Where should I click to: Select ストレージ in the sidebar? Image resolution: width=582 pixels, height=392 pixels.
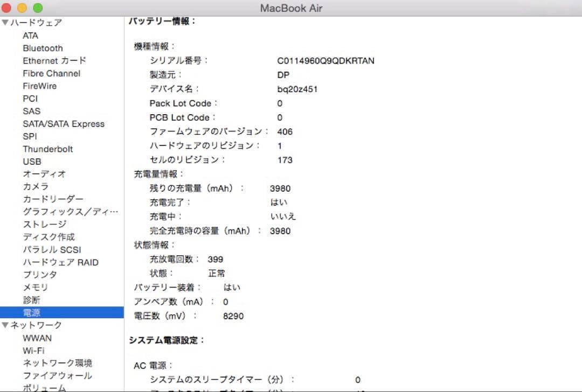tap(45, 225)
